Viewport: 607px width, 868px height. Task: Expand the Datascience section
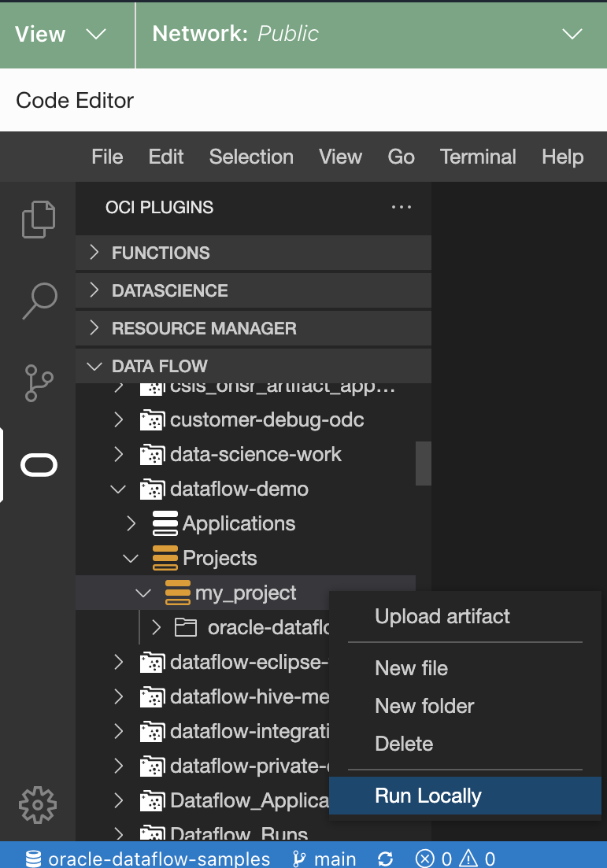pyautogui.click(x=169, y=290)
